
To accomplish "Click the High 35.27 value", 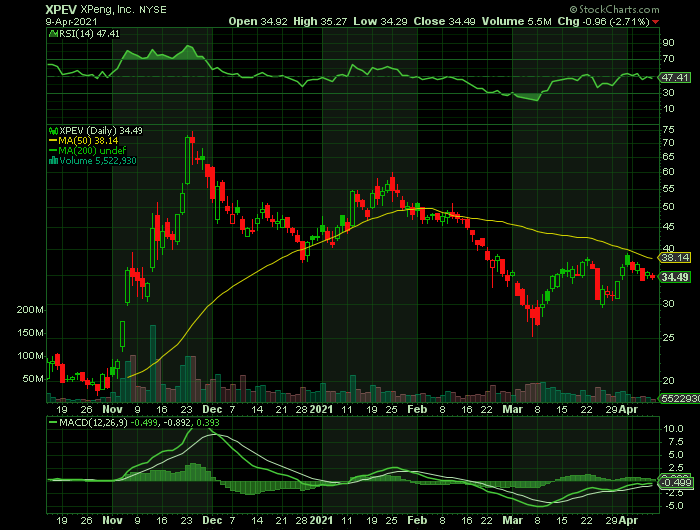I will click(x=320, y=21).
